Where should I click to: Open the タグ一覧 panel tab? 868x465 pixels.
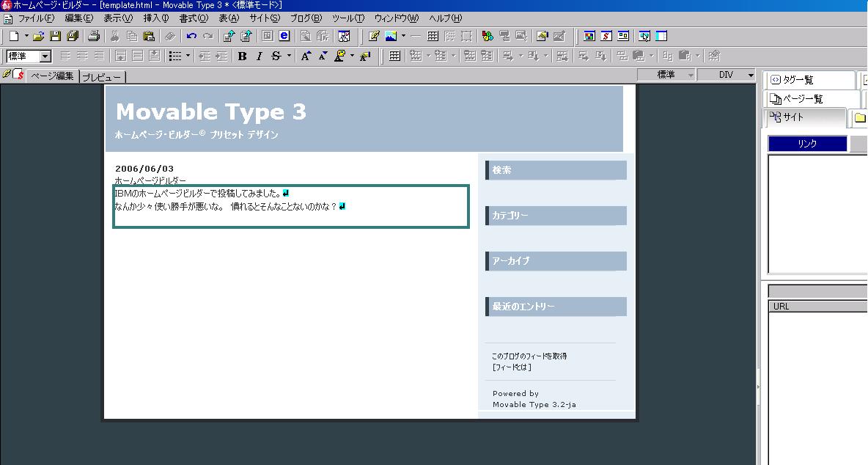[x=810, y=80]
